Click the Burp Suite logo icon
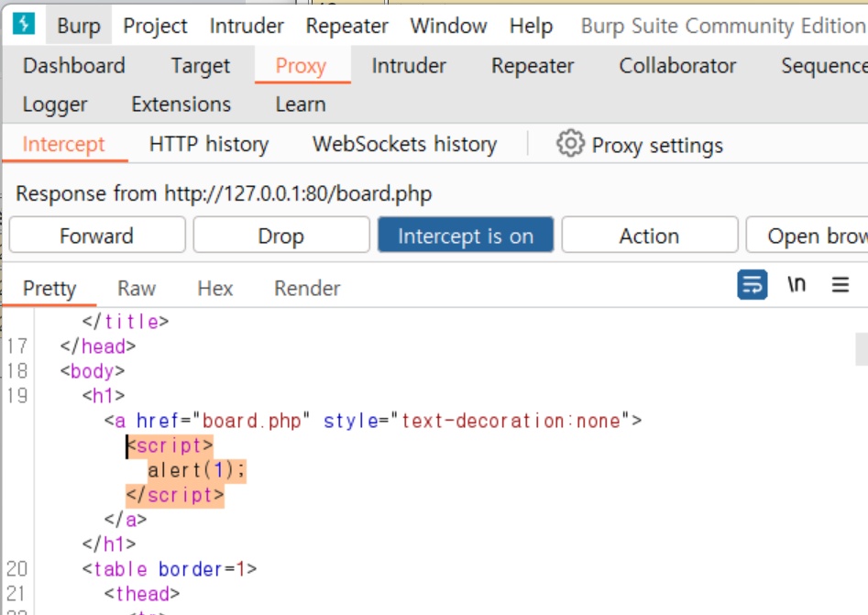 (24, 24)
